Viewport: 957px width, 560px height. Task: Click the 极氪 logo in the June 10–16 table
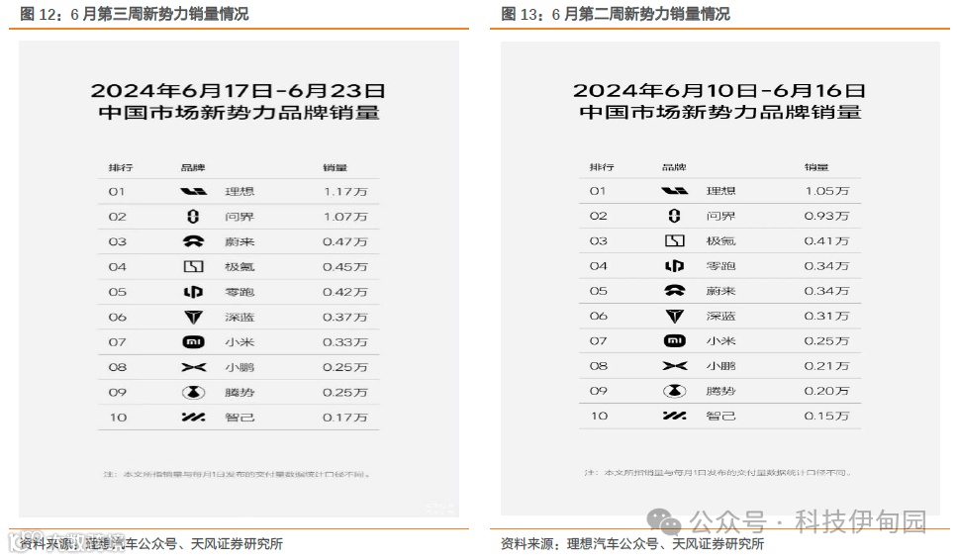pyautogui.click(x=674, y=241)
